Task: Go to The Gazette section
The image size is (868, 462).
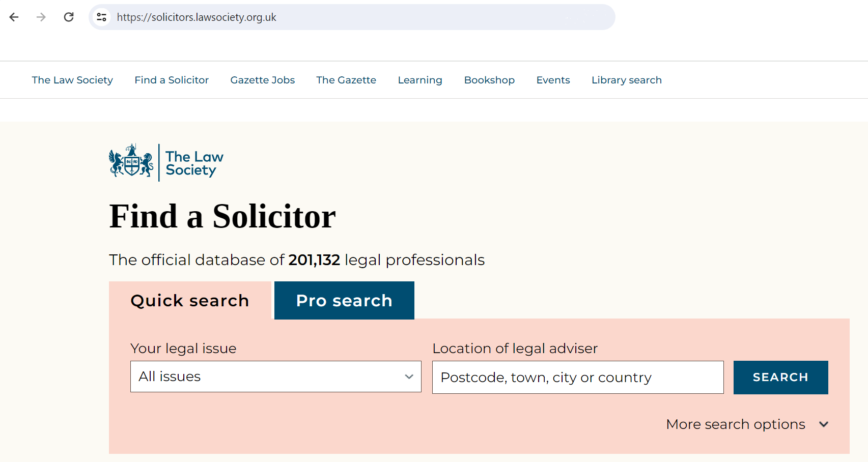Action: (346, 80)
